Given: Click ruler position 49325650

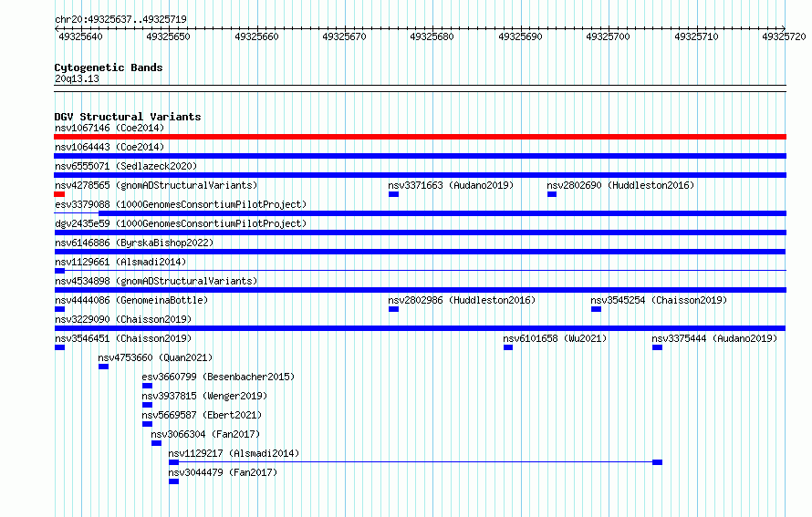Looking at the screenshot, I should click(x=168, y=36).
